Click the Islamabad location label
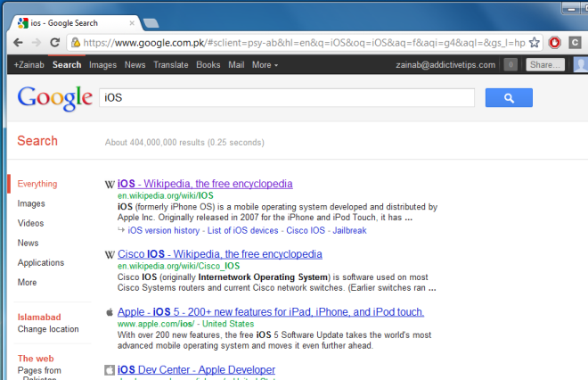 (x=39, y=318)
